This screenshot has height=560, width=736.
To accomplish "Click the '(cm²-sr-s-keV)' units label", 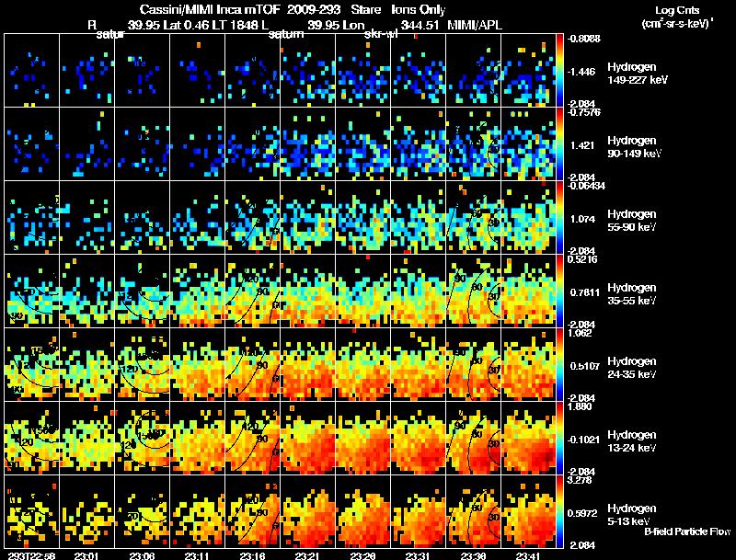I will point(677,23).
